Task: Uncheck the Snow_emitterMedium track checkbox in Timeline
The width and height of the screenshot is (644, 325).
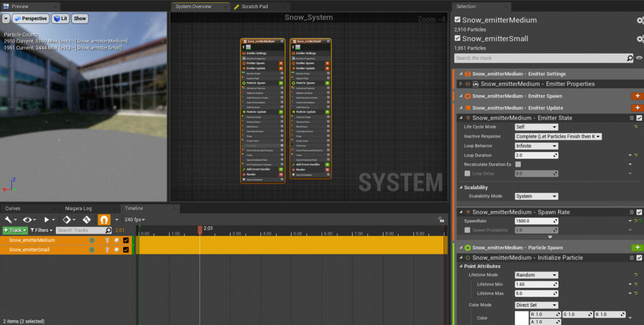Action: click(x=126, y=240)
